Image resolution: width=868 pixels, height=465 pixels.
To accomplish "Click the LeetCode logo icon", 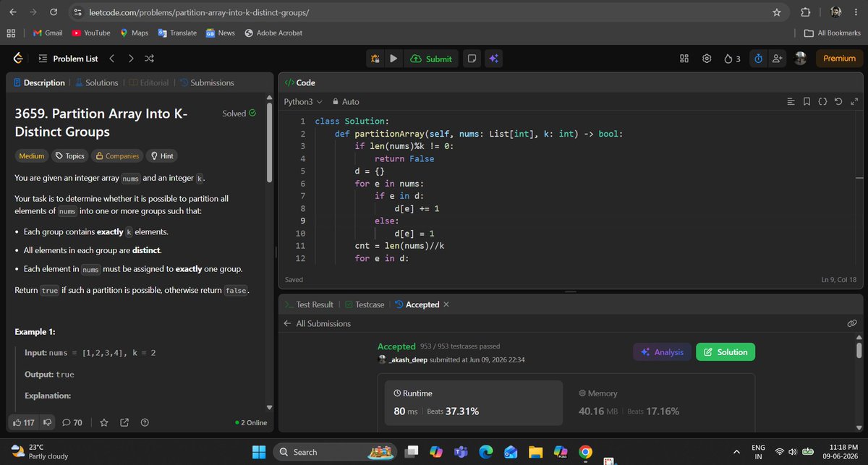I will (x=18, y=59).
